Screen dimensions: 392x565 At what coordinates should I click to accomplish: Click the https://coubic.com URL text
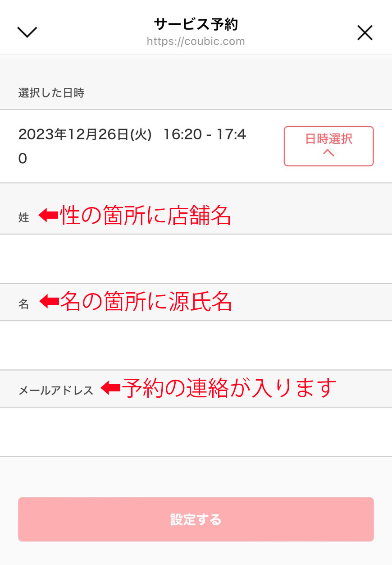196,41
